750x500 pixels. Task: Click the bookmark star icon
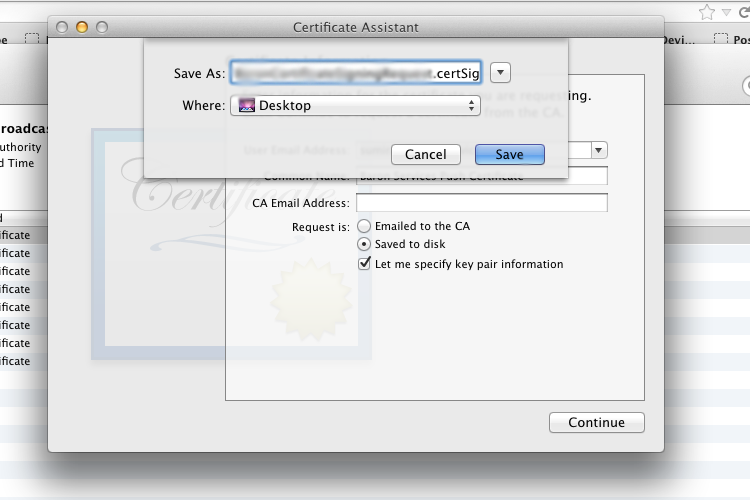click(707, 12)
